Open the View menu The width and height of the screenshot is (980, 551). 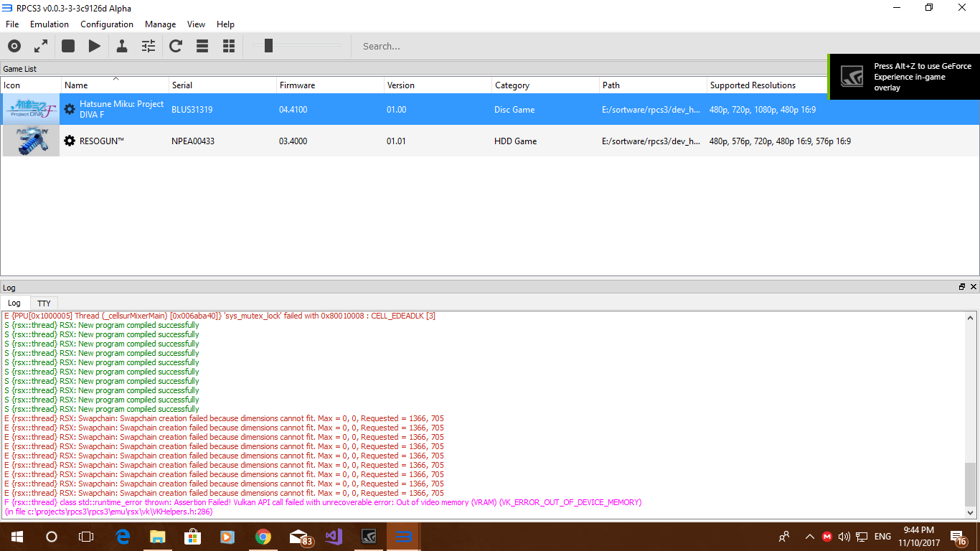pyautogui.click(x=196, y=24)
